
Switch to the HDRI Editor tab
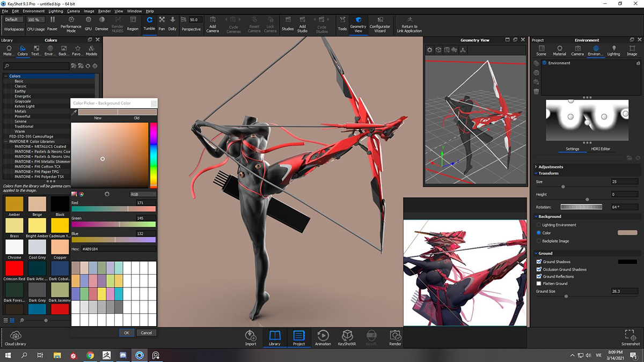(601, 149)
